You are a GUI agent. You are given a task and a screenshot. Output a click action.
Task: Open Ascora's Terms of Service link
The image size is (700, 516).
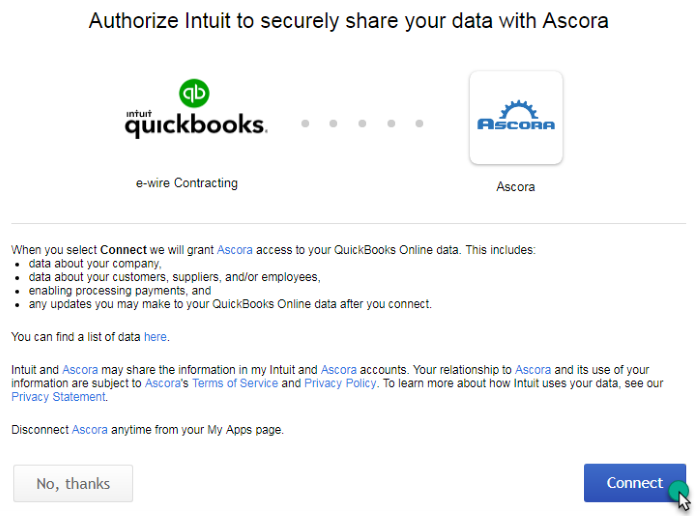pyautogui.click(x=235, y=383)
